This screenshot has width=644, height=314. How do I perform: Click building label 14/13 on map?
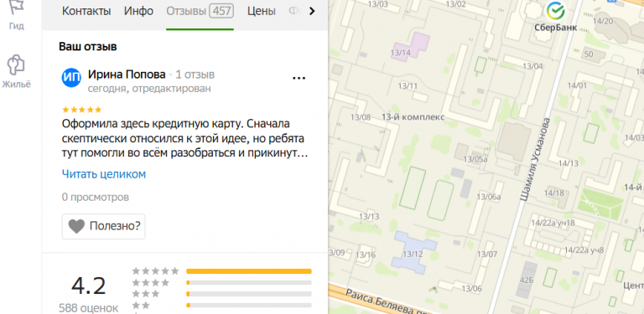(569, 163)
